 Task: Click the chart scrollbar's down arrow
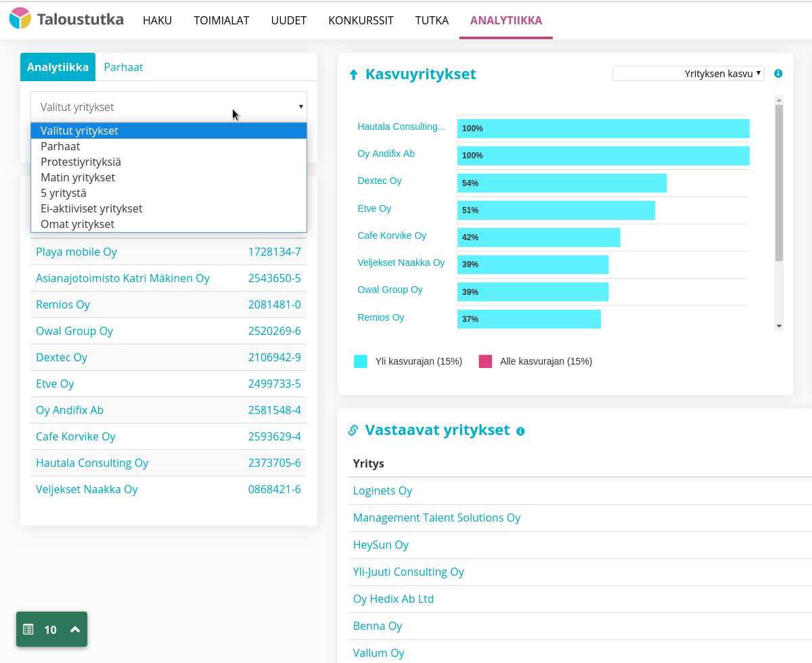click(779, 326)
